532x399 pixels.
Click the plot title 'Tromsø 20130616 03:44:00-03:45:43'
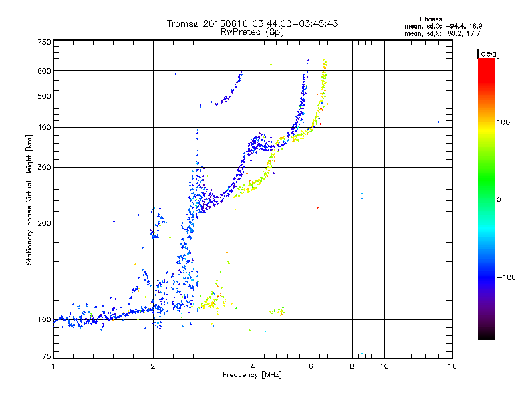[252, 23]
